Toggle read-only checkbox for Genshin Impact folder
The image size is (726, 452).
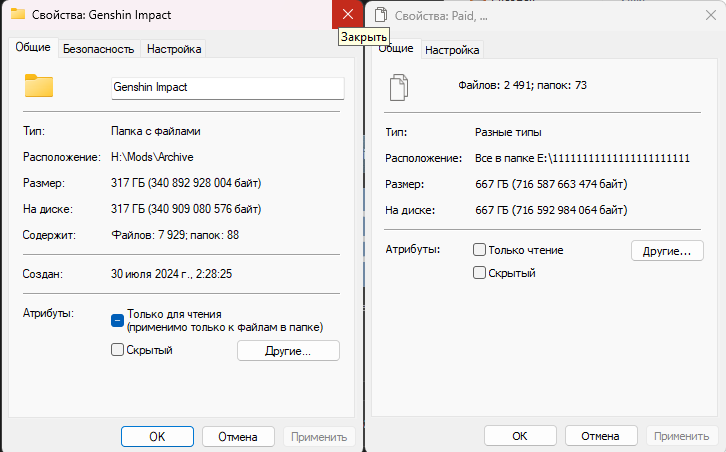pyautogui.click(x=117, y=320)
